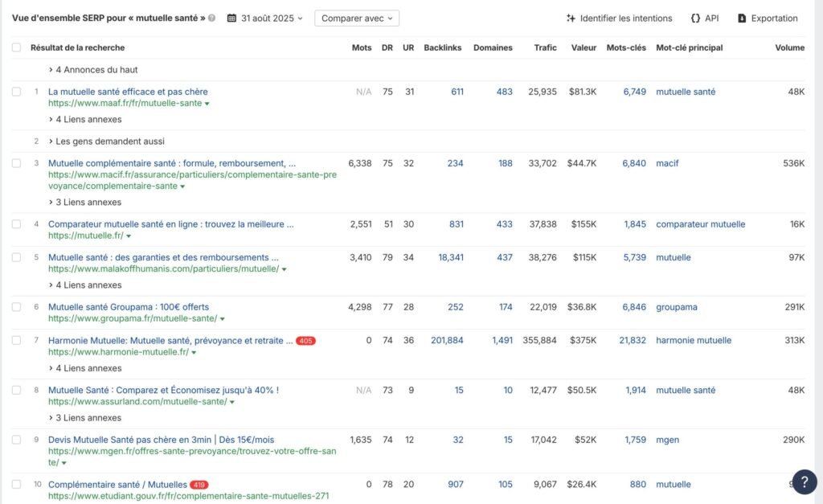Viewport: 823px width, 504px height.
Task: Toggle the select-all checkbox in table header
Action: pos(17,47)
